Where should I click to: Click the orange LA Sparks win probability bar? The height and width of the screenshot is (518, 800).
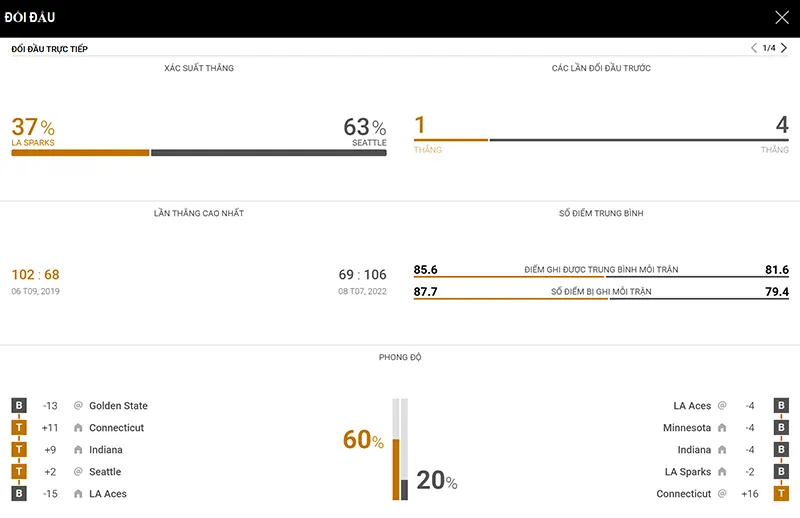(x=80, y=153)
